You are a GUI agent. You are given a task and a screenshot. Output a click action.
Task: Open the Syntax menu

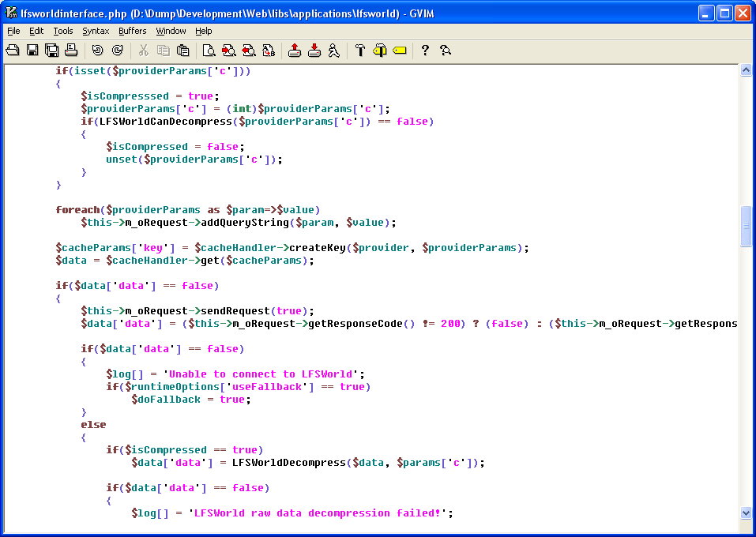coord(96,31)
